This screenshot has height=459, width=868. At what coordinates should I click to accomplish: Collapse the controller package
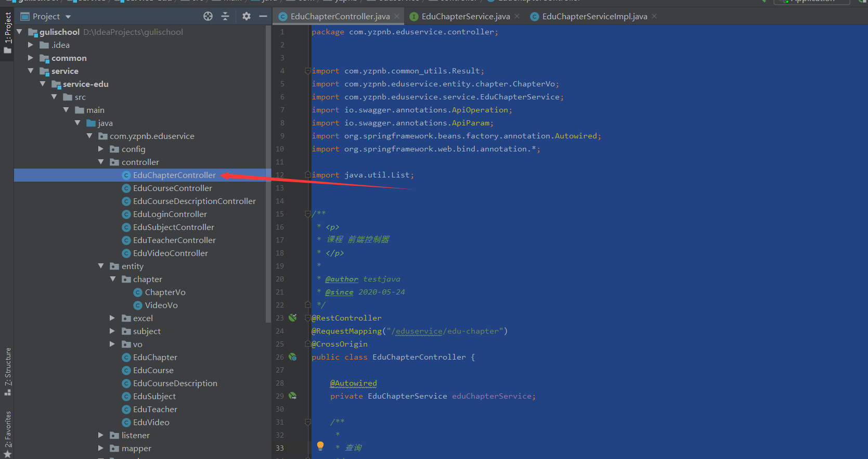point(101,162)
